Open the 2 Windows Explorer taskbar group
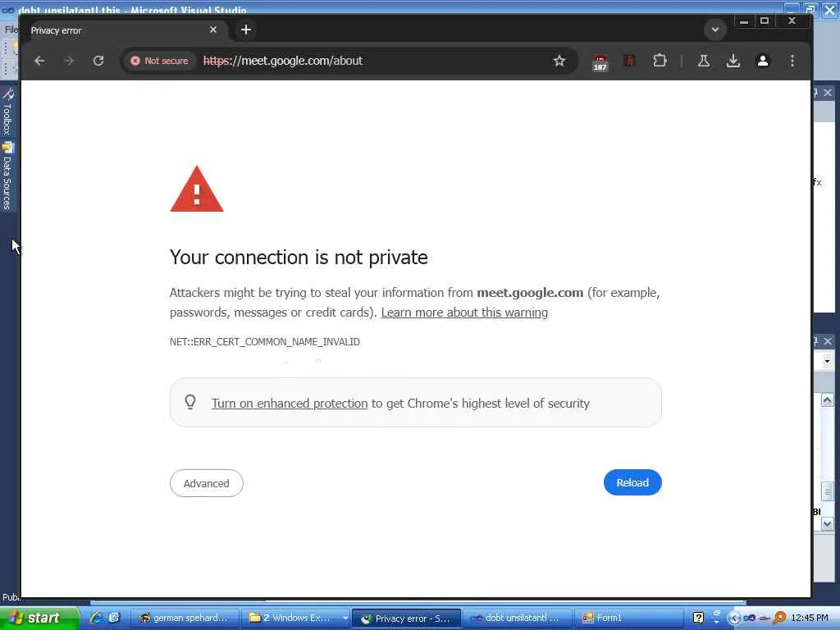Image resolution: width=840 pixels, height=630 pixels. [295, 618]
